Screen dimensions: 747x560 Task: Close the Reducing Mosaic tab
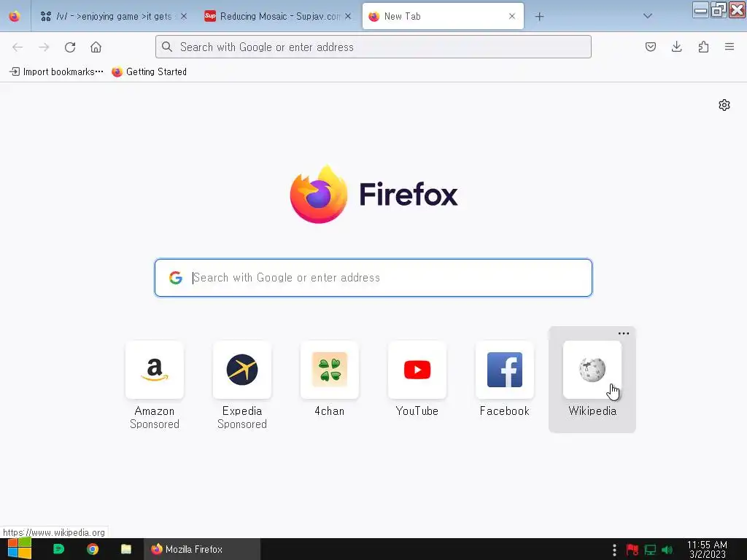click(348, 16)
